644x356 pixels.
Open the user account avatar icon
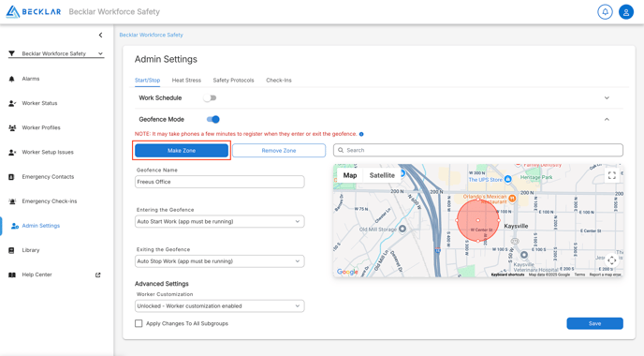coord(626,12)
